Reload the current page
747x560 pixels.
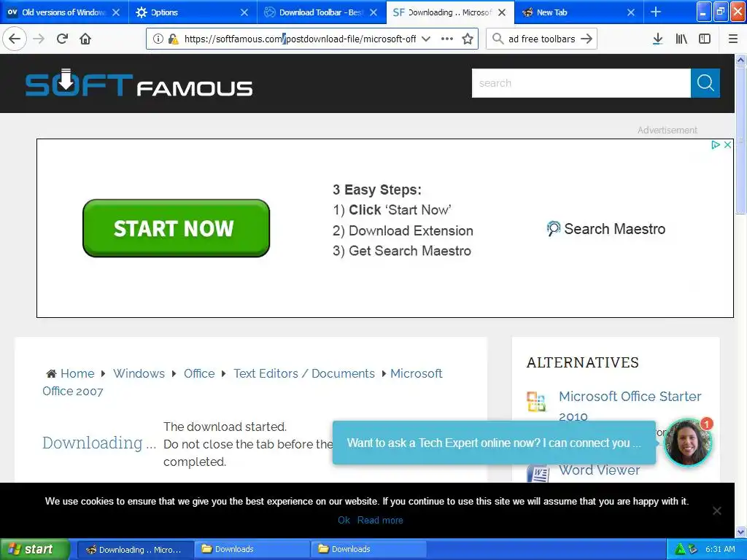[x=62, y=39]
